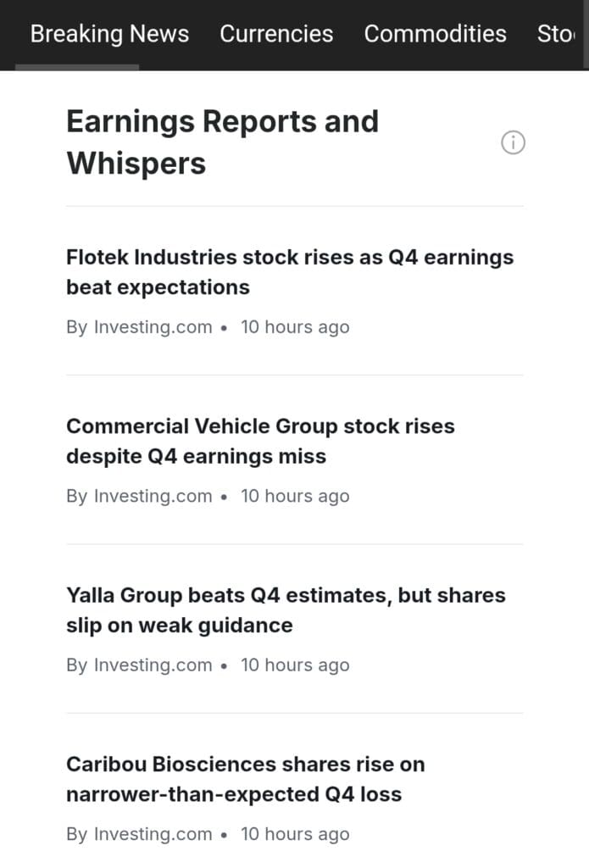View the Caribou Biosciences Q4 loss article
Image resolution: width=589 pixels, height=868 pixels.
coord(245,779)
